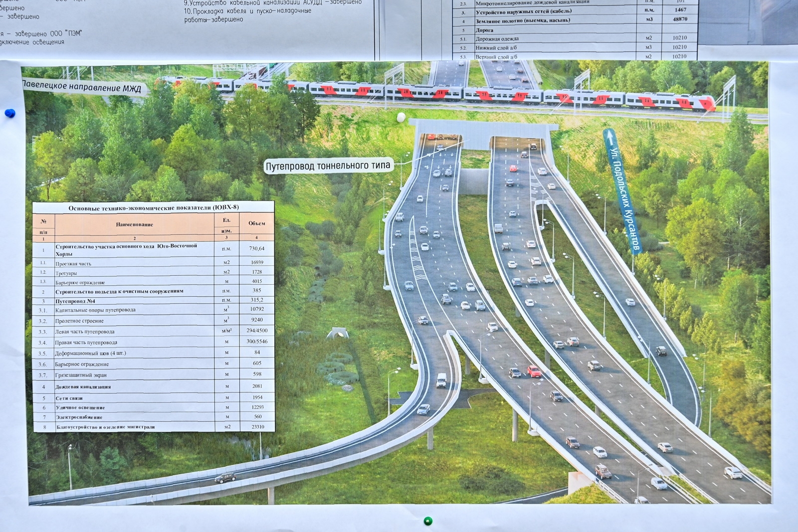Click the value 730,64 in the table

click(257, 248)
